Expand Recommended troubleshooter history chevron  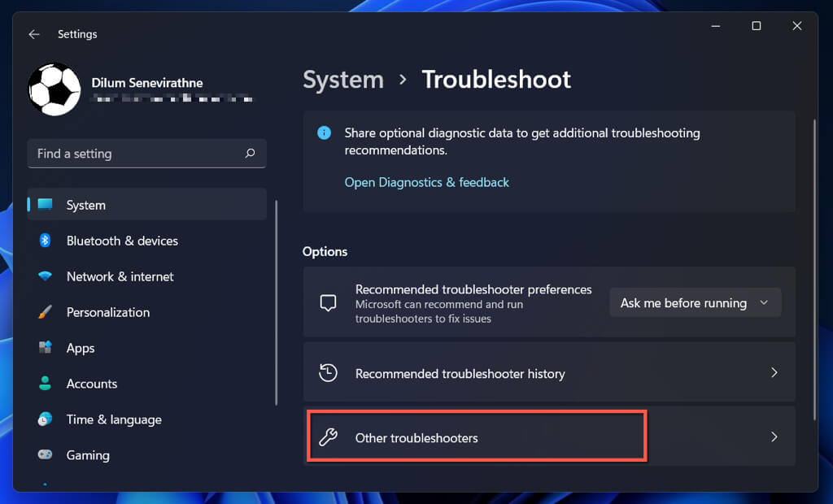click(x=774, y=373)
